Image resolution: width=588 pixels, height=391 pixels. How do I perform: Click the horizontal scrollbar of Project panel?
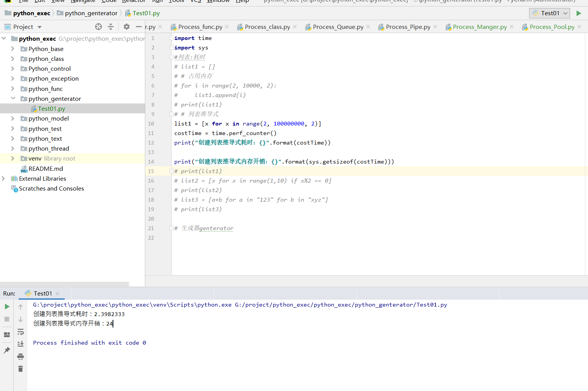(64, 284)
